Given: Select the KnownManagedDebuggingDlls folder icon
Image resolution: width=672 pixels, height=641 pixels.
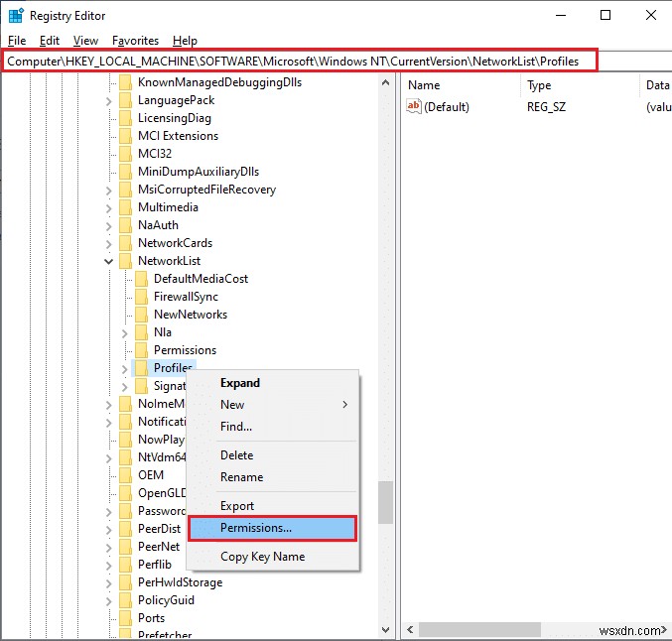Looking at the screenshot, I should (126, 82).
